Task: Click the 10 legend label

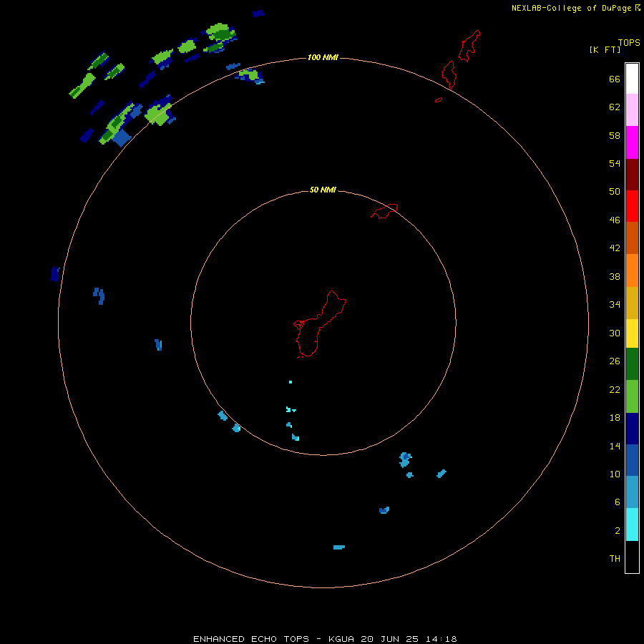Action: tap(615, 474)
